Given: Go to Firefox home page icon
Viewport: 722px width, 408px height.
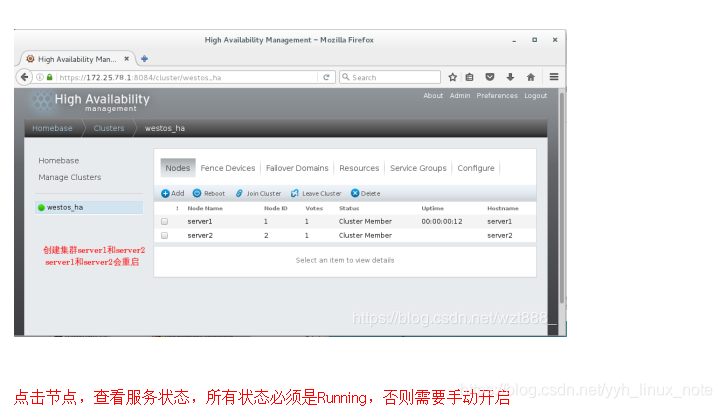Looking at the screenshot, I should (530, 77).
